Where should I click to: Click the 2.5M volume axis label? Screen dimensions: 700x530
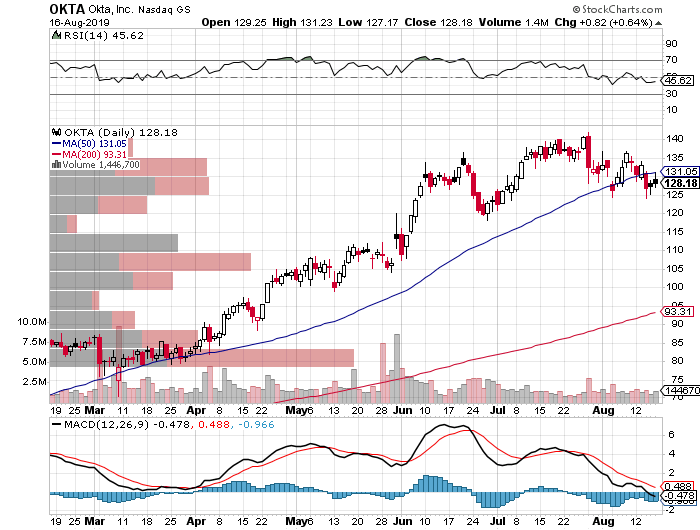click(34, 382)
